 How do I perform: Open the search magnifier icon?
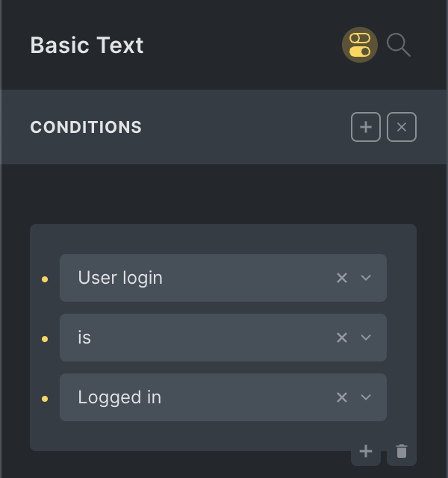(399, 45)
